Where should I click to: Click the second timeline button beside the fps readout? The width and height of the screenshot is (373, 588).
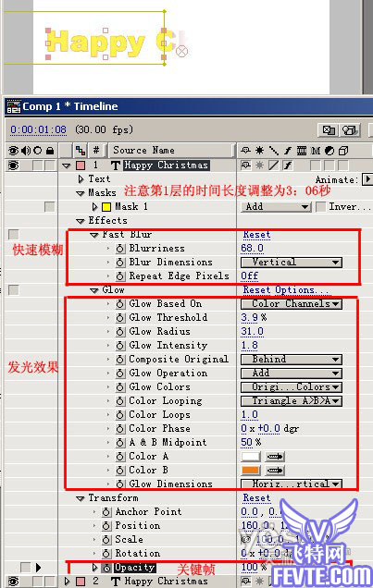pos(350,130)
